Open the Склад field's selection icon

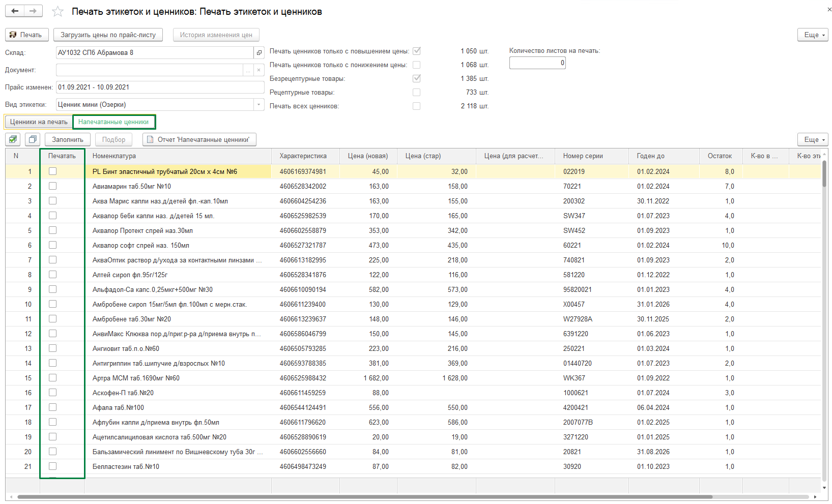point(259,53)
